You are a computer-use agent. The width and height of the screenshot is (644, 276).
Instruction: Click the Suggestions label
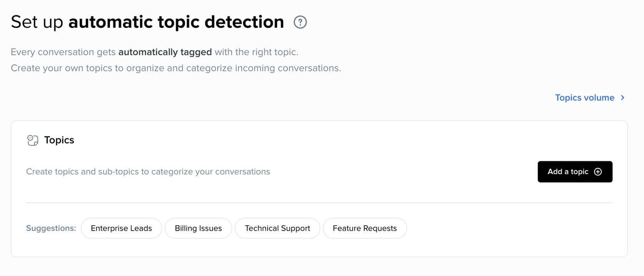(x=51, y=228)
